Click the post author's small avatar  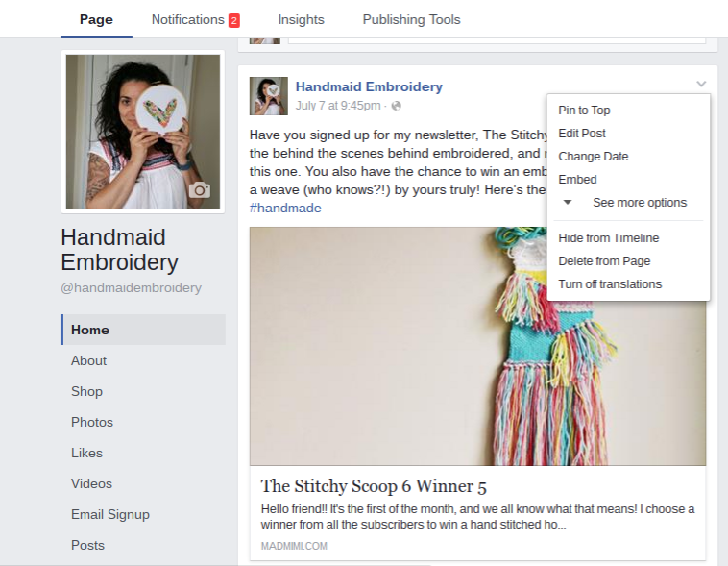pos(268,96)
